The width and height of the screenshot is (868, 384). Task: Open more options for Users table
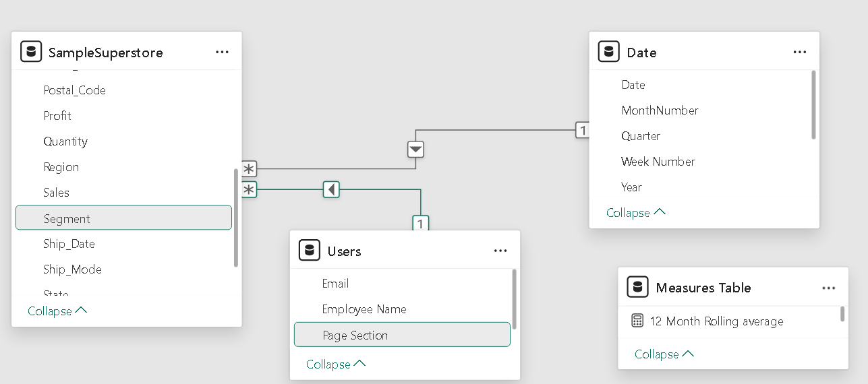pyautogui.click(x=500, y=251)
